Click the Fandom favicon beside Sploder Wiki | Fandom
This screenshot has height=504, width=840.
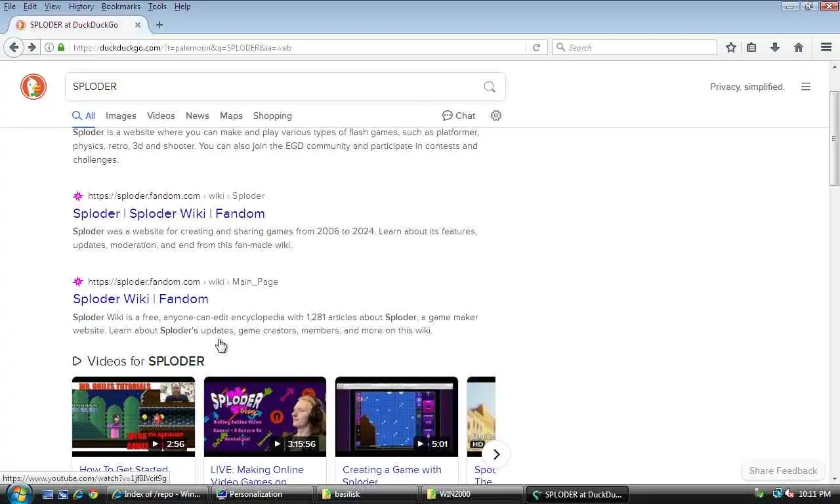(x=78, y=282)
